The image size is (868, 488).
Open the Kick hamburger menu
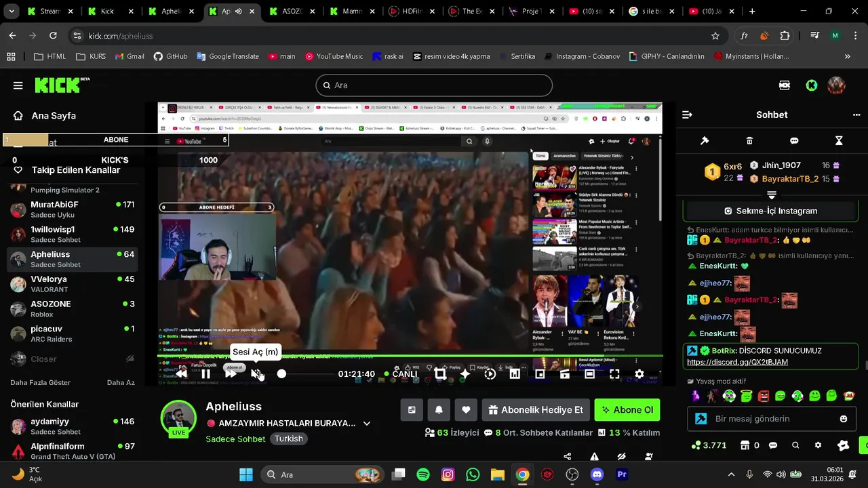click(18, 85)
